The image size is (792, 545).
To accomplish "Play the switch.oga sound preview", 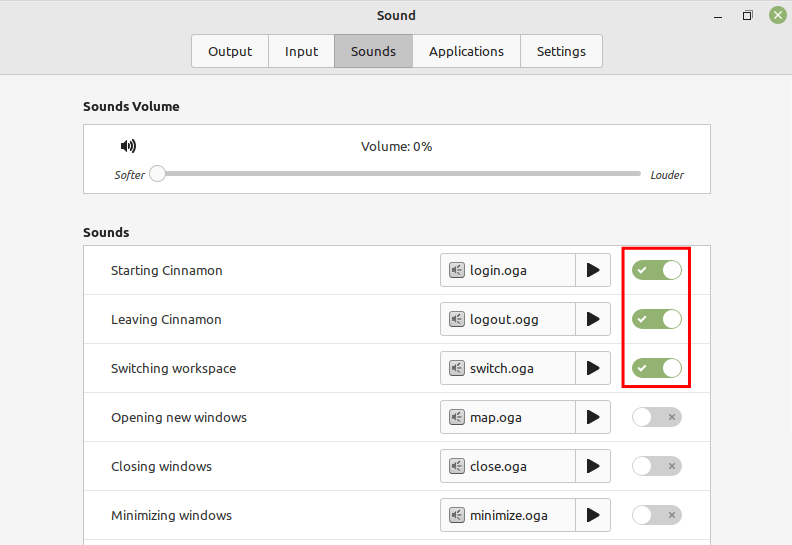I will (593, 368).
